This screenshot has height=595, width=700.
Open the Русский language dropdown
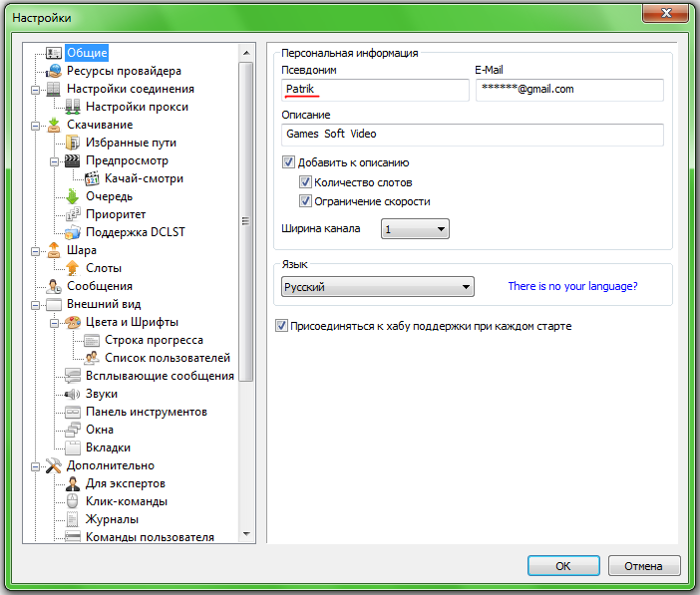point(377,287)
